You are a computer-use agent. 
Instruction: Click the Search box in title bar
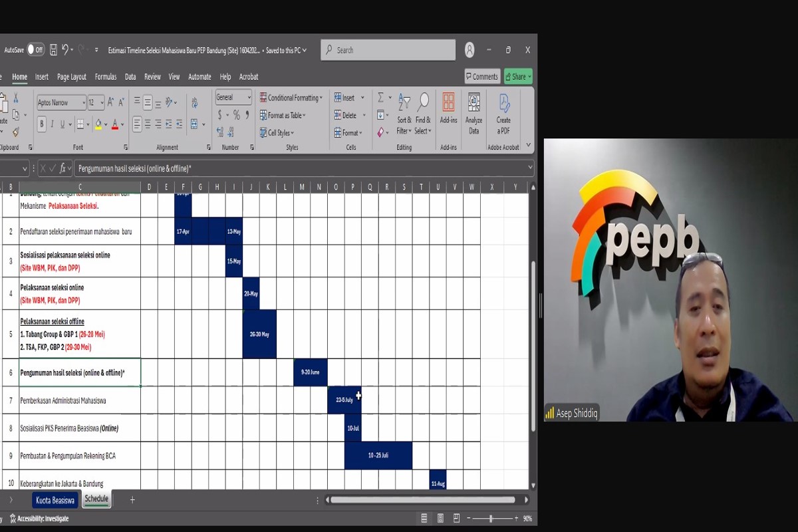388,50
